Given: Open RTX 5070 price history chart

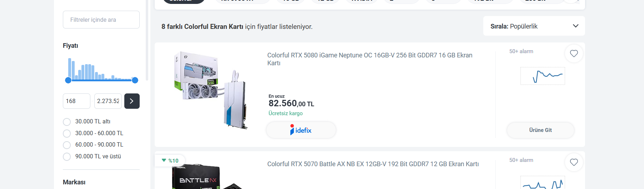Looking at the screenshot, I should (x=543, y=183).
